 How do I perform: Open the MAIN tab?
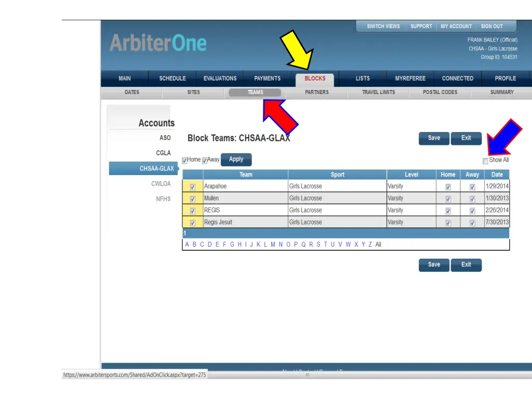[x=125, y=78]
